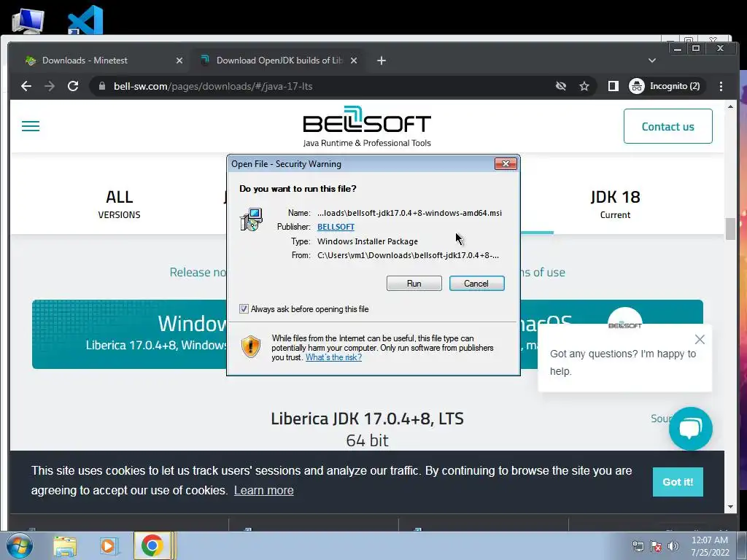Click the Computer desktop icon
The image size is (747, 560).
coord(28,20)
